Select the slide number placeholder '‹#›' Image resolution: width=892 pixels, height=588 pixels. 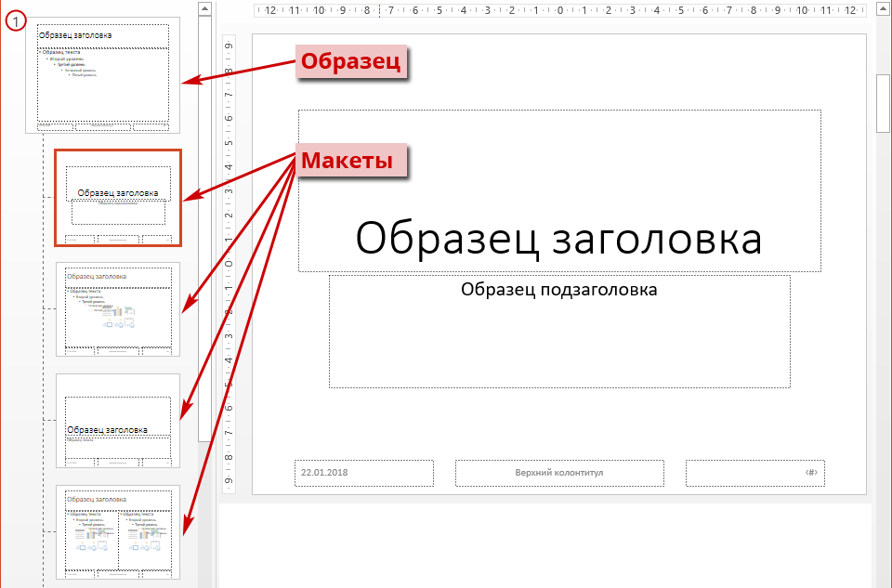tap(754, 473)
